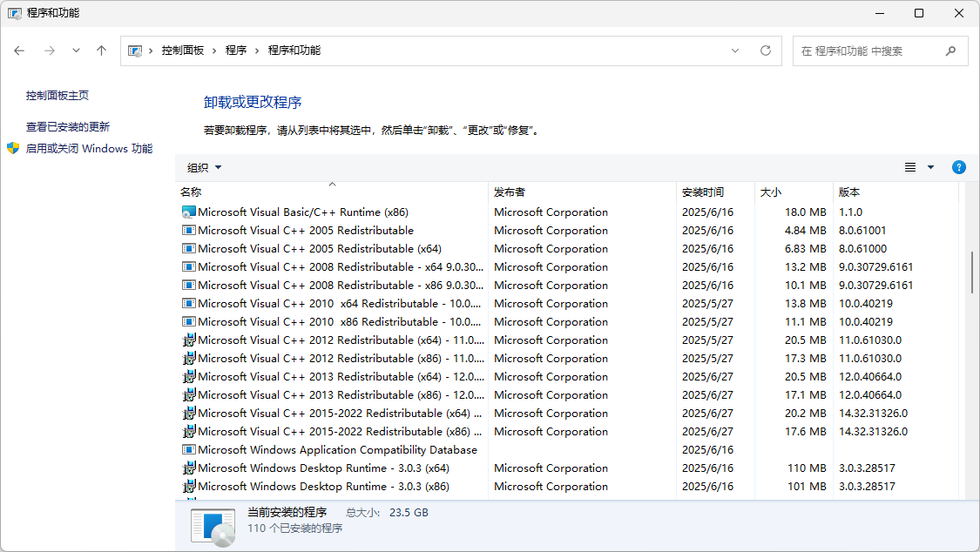Viewport: 980px width, 552px height.
Task: Select Microsoft Visual Basic/C++ Runtime (x86) name
Action: coord(303,212)
